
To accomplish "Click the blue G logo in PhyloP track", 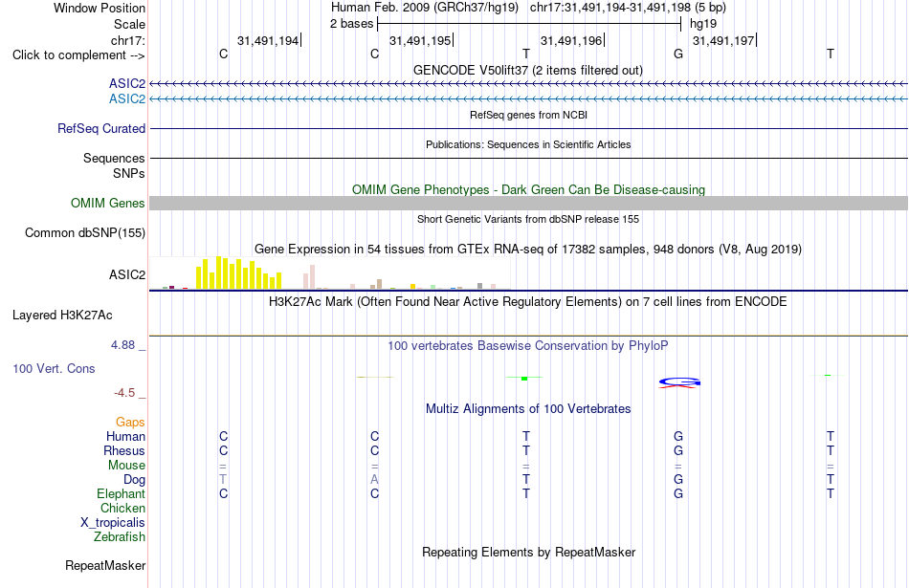I will point(679,381).
